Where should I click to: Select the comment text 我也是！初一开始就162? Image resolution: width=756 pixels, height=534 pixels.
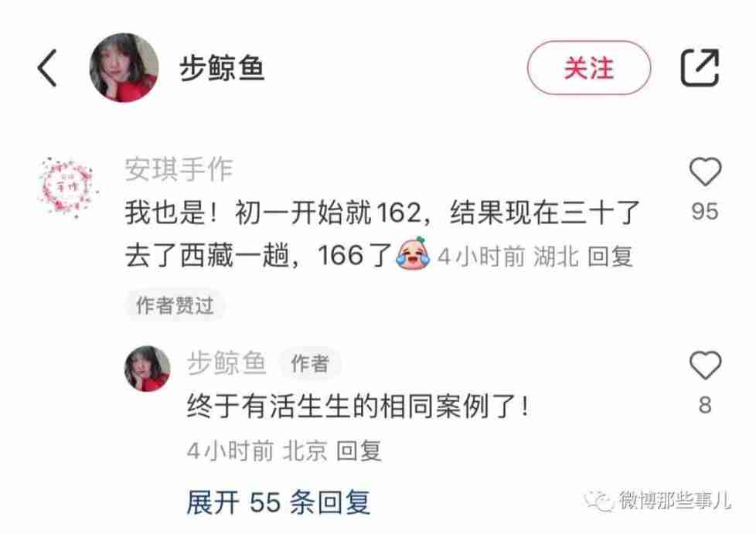coord(274,212)
